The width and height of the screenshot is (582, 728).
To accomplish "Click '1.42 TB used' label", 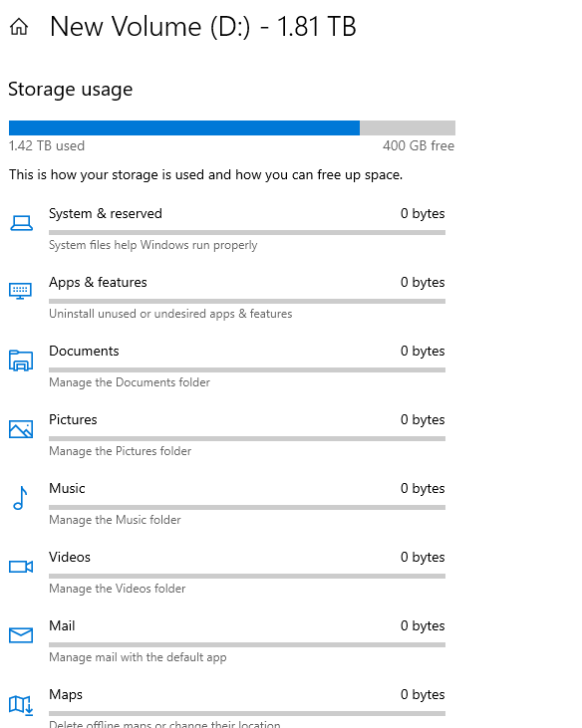I will [47, 145].
